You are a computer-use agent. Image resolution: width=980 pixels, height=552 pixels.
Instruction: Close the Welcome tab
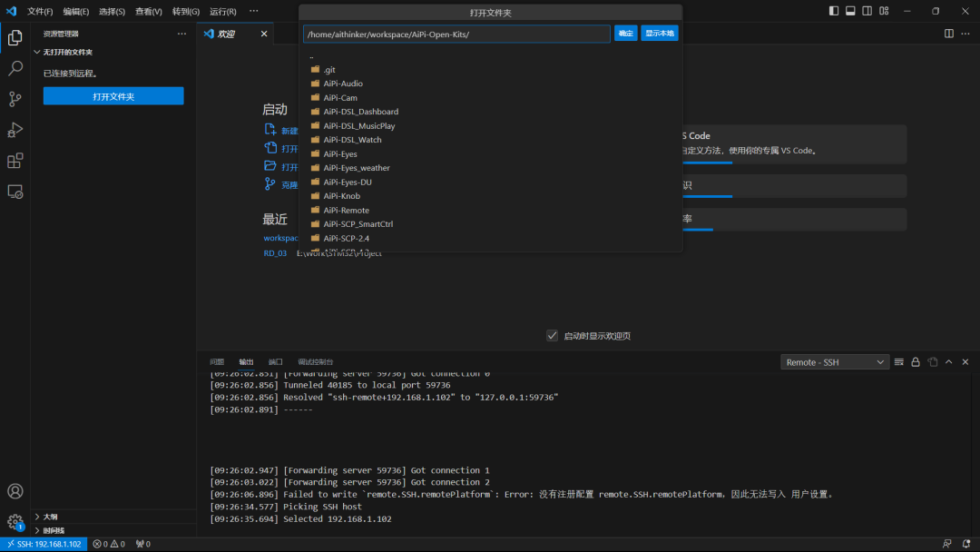[x=264, y=34]
